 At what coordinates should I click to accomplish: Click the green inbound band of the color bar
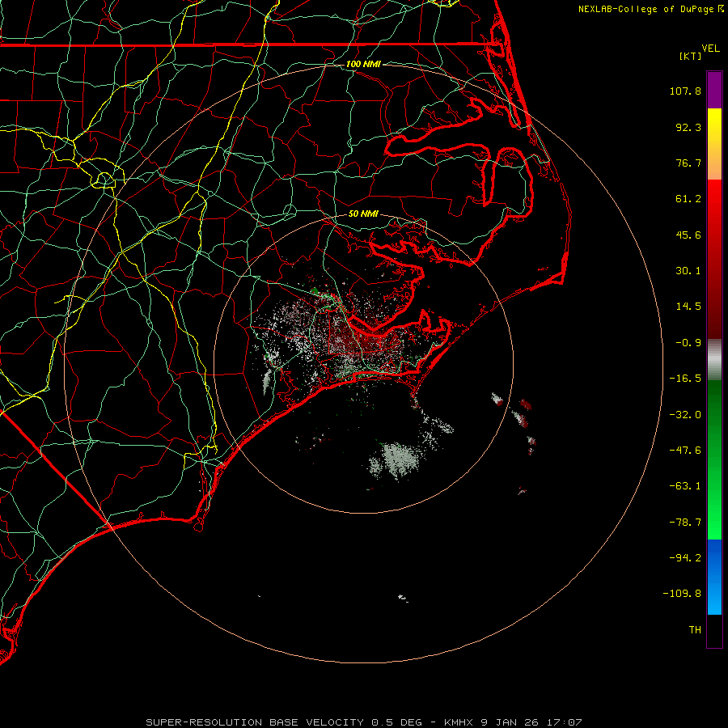tap(714, 459)
